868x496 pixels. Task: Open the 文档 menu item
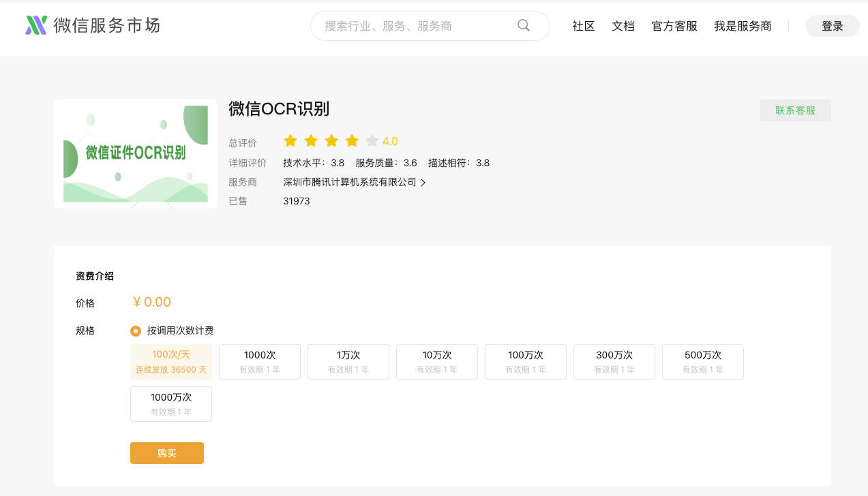623,26
